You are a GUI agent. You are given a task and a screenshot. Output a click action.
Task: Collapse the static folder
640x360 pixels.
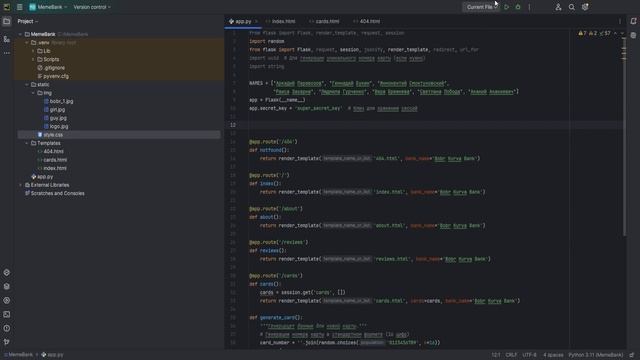click(x=27, y=84)
